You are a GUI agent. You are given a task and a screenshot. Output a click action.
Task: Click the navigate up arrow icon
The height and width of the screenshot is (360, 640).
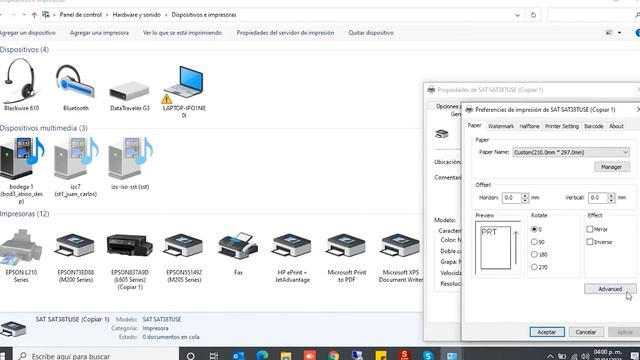pos(34,15)
